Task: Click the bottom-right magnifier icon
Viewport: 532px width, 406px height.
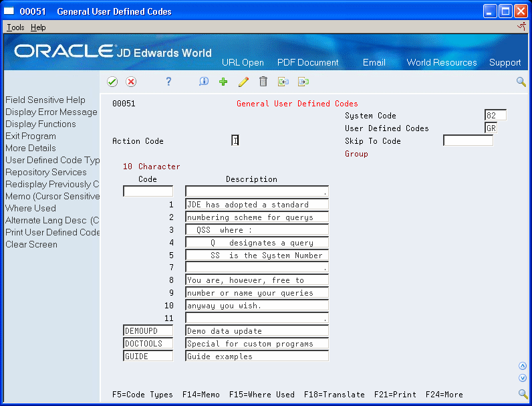Action: 523,394
